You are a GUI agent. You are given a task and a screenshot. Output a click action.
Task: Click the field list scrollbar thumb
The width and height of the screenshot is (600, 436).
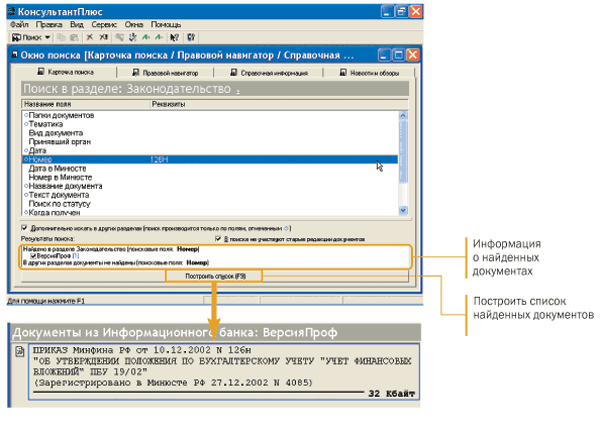pyautogui.click(x=403, y=152)
